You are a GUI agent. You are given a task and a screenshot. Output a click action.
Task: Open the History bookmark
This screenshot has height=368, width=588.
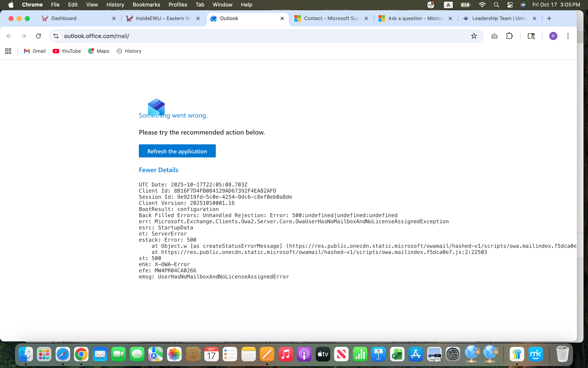click(x=129, y=51)
